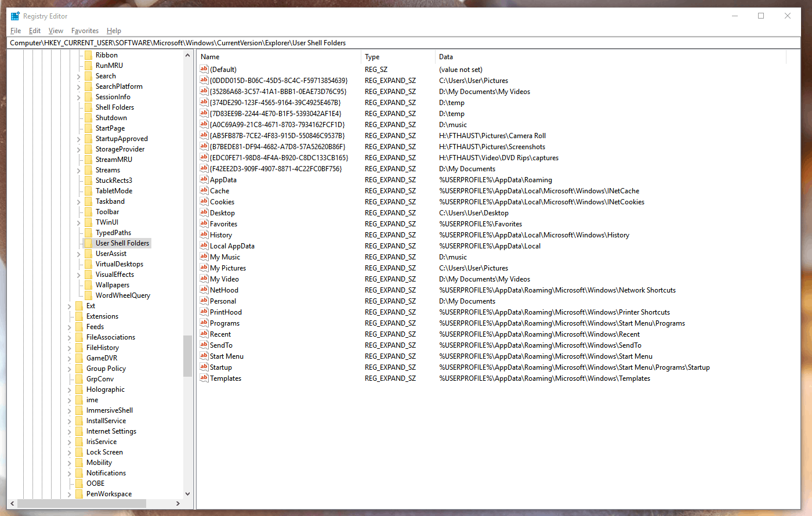Image resolution: width=812 pixels, height=516 pixels.
Task: Expand the Search key in the tree
Action: pyautogui.click(x=78, y=76)
